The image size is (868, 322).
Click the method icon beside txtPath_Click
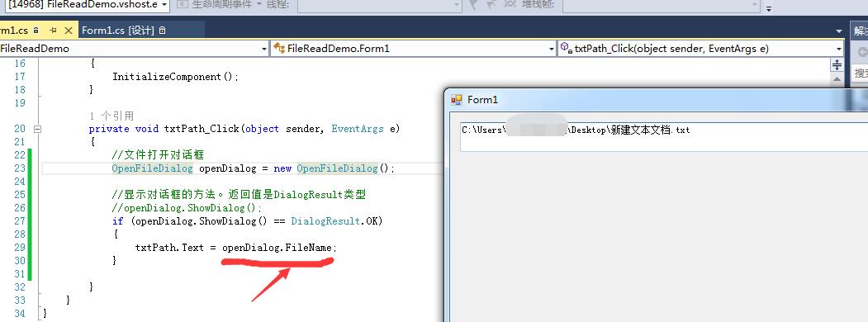[566, 48]
